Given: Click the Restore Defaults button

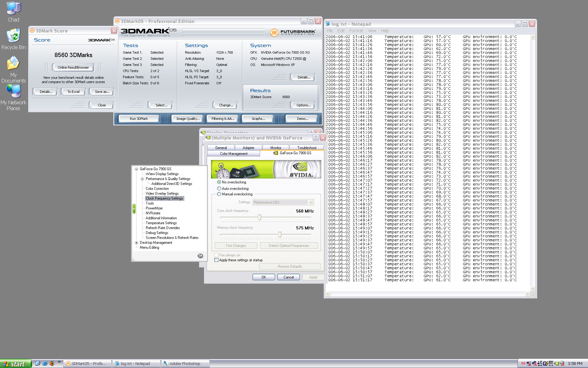Looking at the screenshot, I should click(x=290, y=266).
